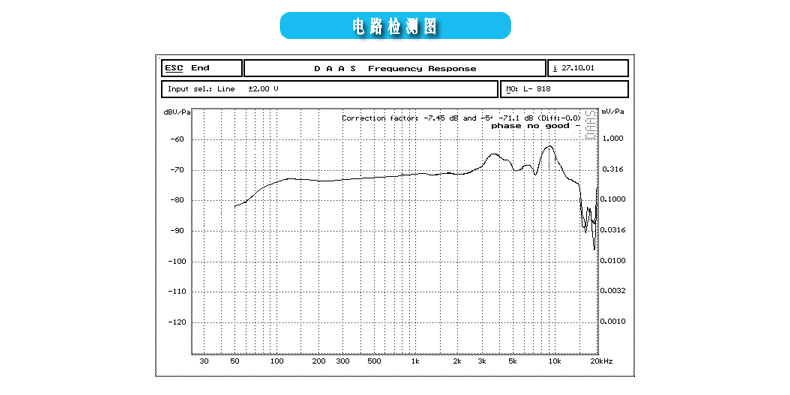Image resolution: width=790 pixels, height=395 pixels.
Task: Click the mV/Pa axis unit label
Action: (612, 112)
